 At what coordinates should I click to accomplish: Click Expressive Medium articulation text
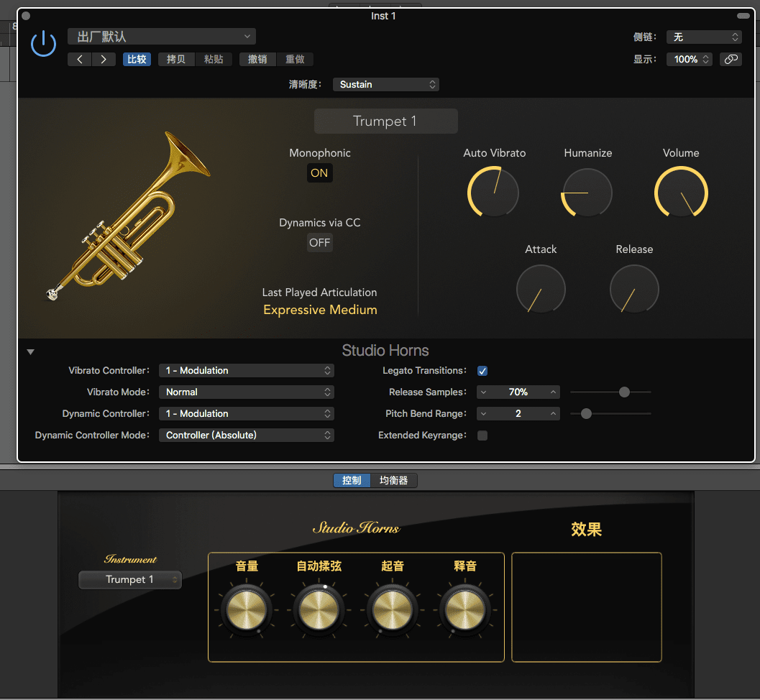click(320, 310)
